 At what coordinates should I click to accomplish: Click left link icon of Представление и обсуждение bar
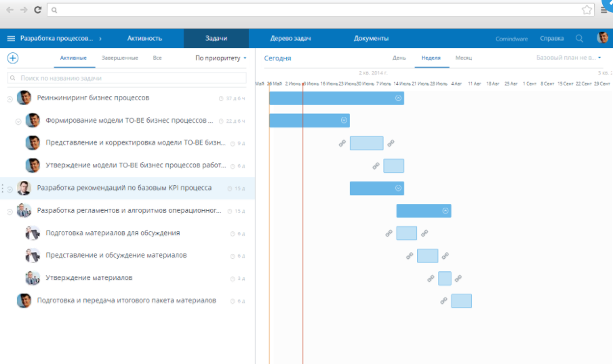410,256
